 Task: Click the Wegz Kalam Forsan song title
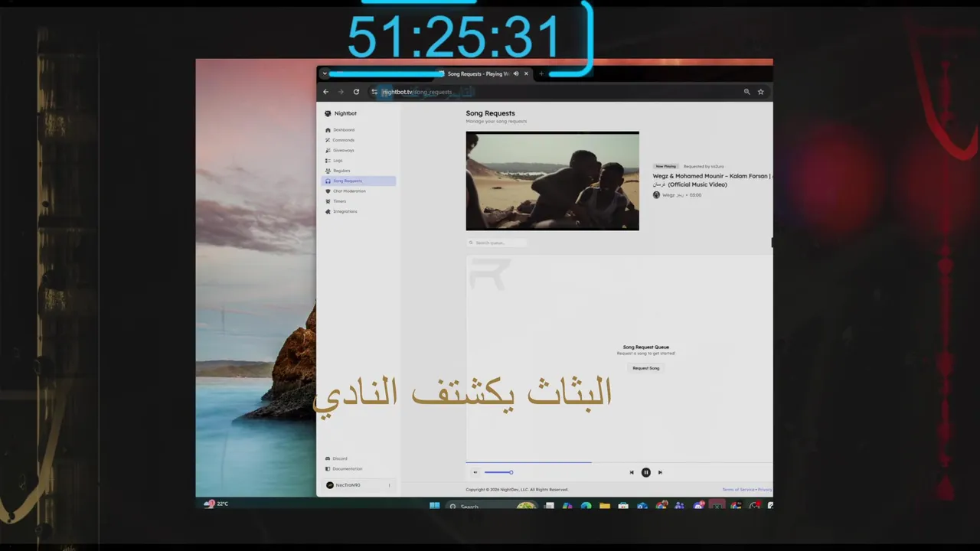(712, 180)
